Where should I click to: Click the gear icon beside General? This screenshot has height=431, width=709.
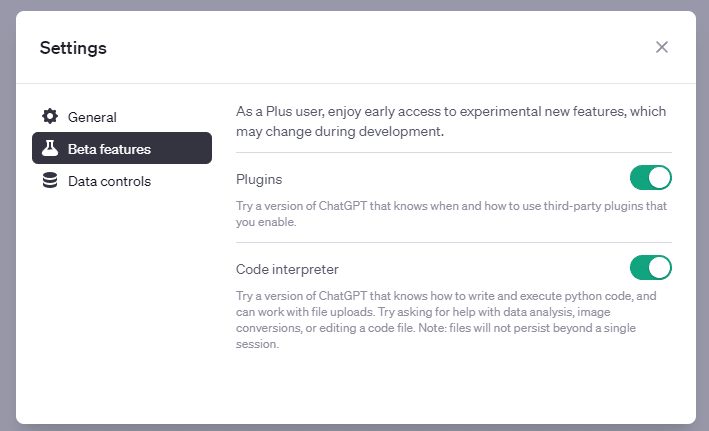tap(50, 116)
